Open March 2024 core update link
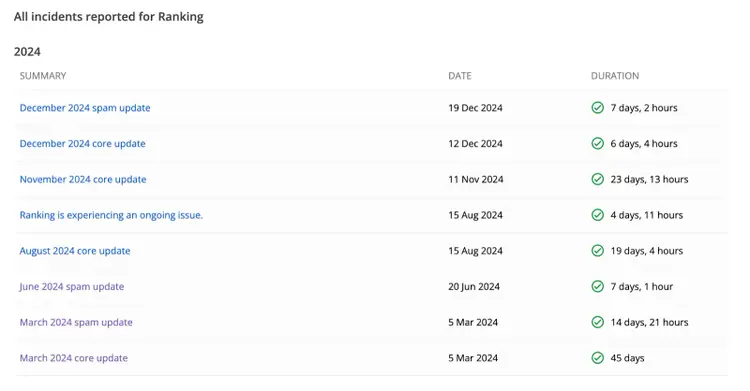The width and height of the screenshot is (750, 391). click(74, 358)
